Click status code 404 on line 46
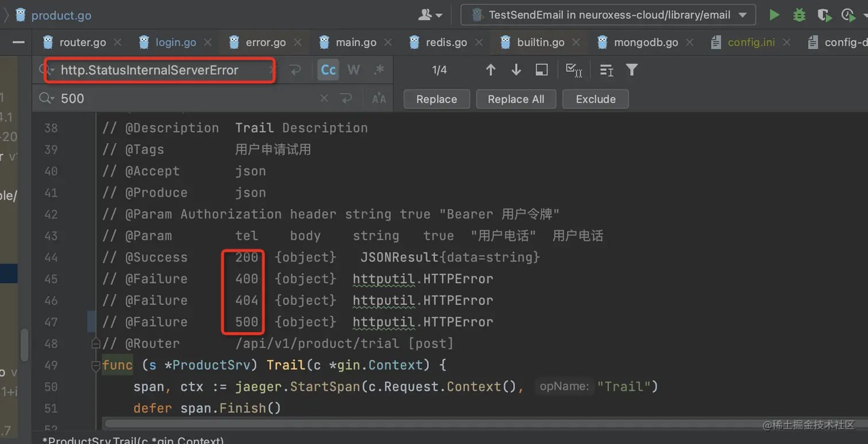Viewport: 868px width, 444px height. (x=247, y=300)
